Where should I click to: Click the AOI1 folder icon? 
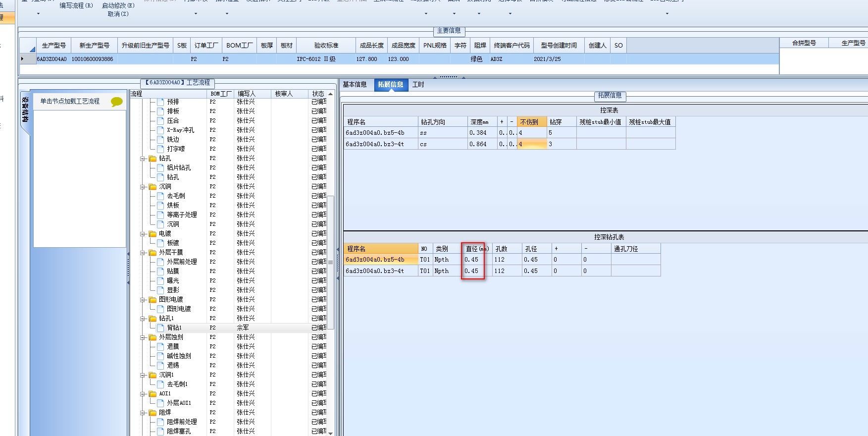click(x=153, y=394)
